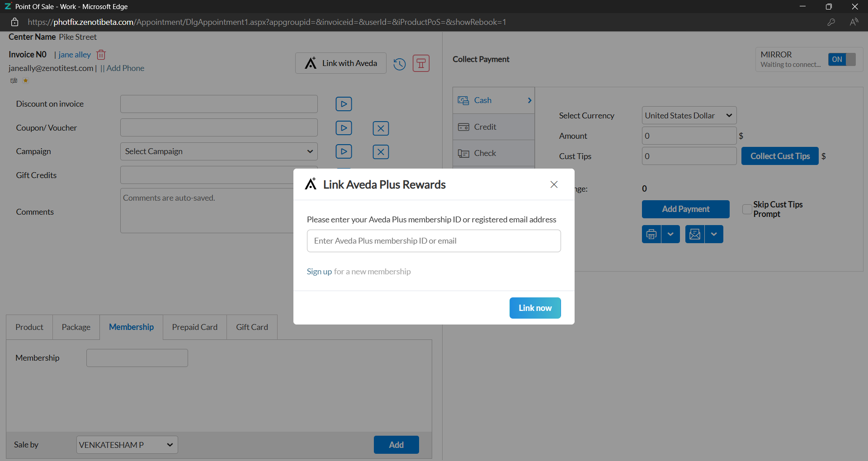Screen dimensions: 868x461
Task: Click the Zenoti app icon in the title bar
Action: coord(8,6)
